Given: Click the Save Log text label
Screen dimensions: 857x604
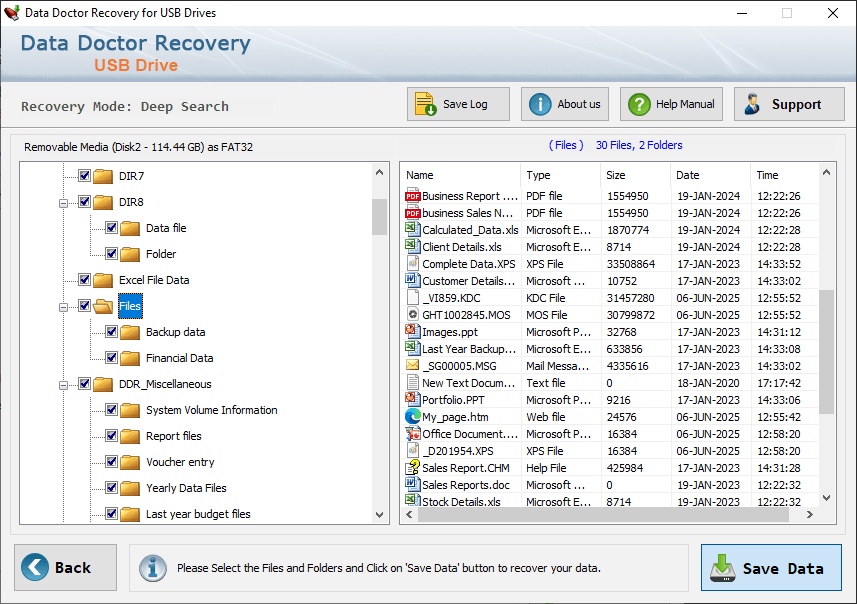Looking at the screenshot, I should point(465,104).
